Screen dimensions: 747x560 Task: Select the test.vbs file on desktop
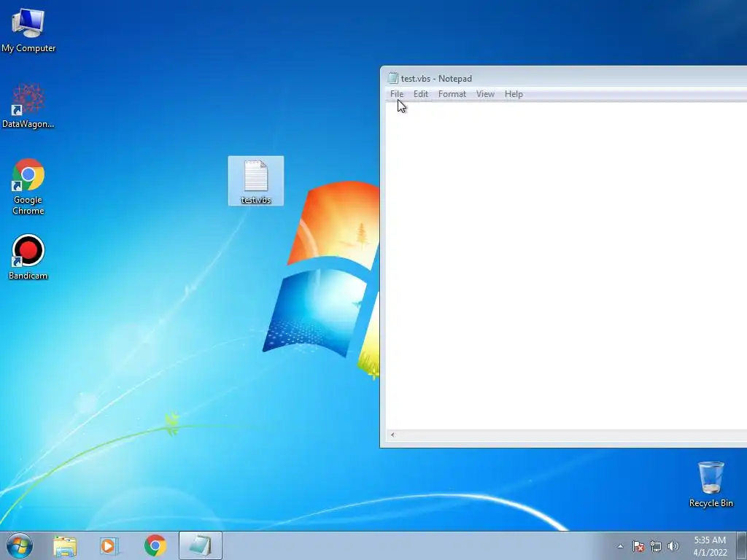(x=256, y=181)
